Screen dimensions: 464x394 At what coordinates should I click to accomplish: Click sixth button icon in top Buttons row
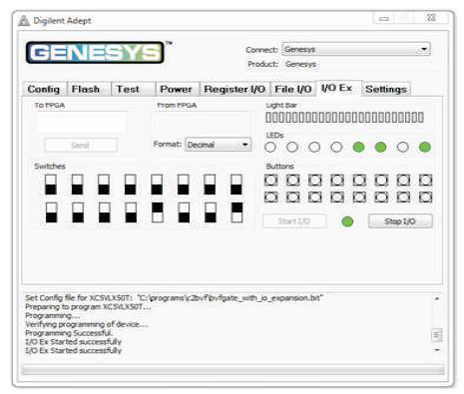[381, 180]
